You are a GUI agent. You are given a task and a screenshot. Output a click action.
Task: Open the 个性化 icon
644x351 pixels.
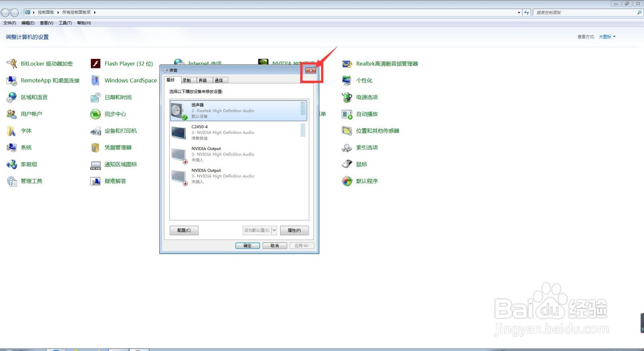coord(347,80)
